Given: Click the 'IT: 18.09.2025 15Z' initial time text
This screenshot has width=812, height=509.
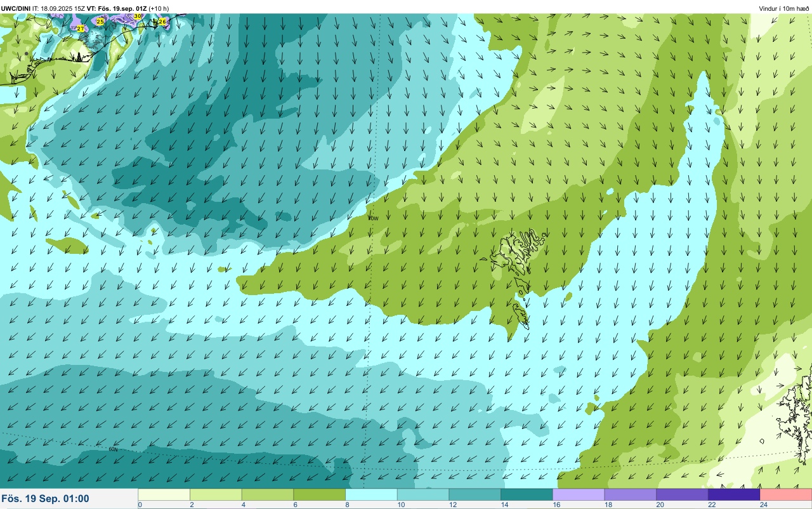Looking at the screenshot, I should coord(58,8).
